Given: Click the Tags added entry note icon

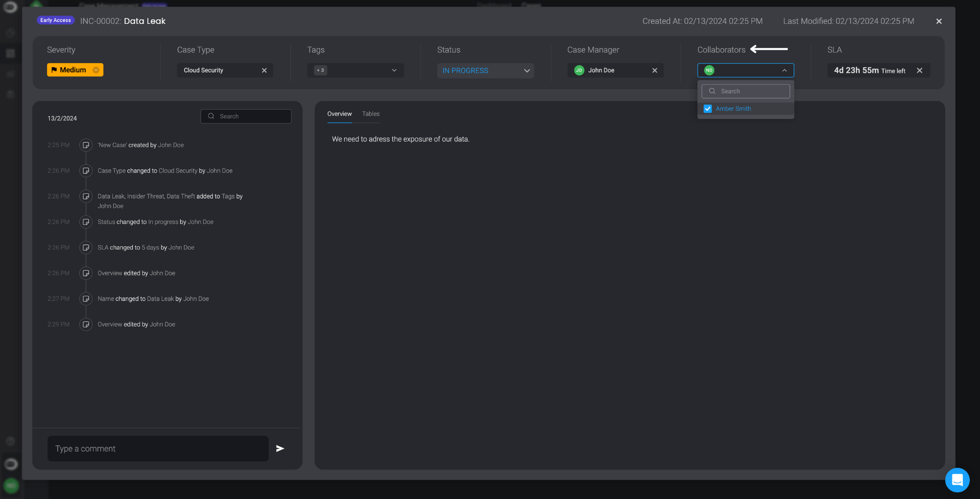Looking at the screenshot, I should pos(86,196).
